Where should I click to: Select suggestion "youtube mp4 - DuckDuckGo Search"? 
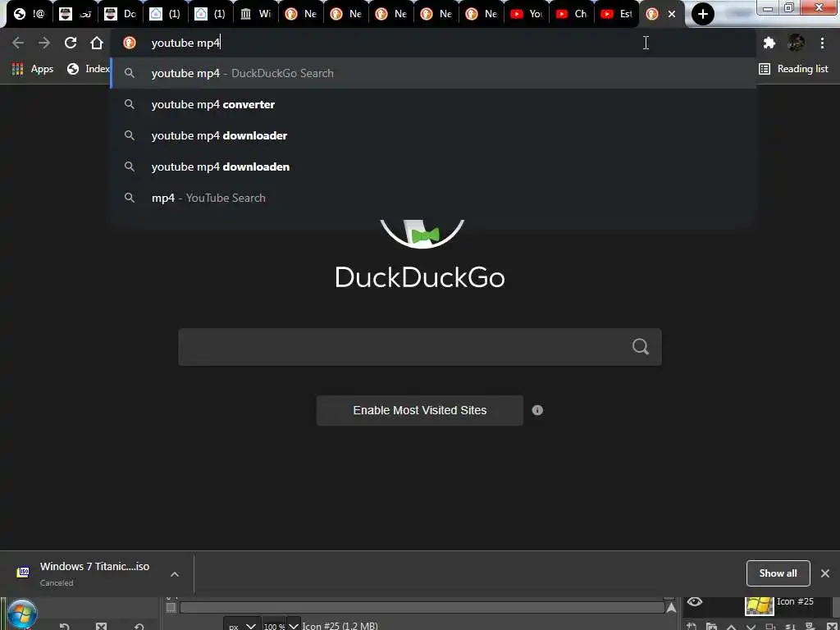coord(433,73)
